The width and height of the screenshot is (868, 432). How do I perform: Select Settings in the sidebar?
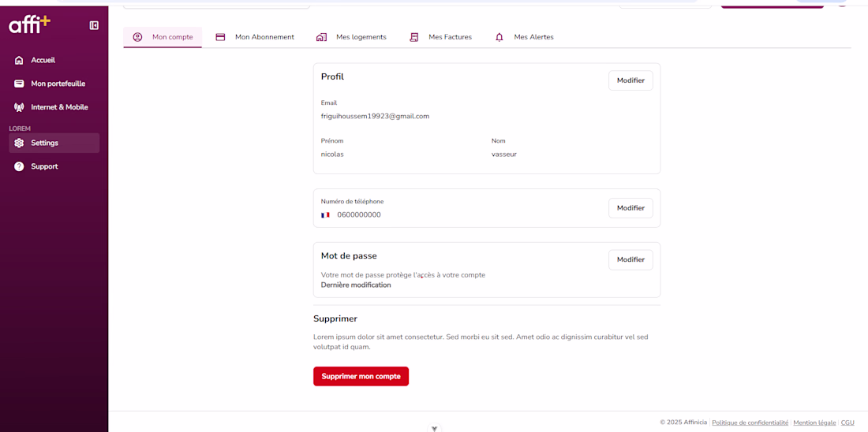(x=54, y=143)
